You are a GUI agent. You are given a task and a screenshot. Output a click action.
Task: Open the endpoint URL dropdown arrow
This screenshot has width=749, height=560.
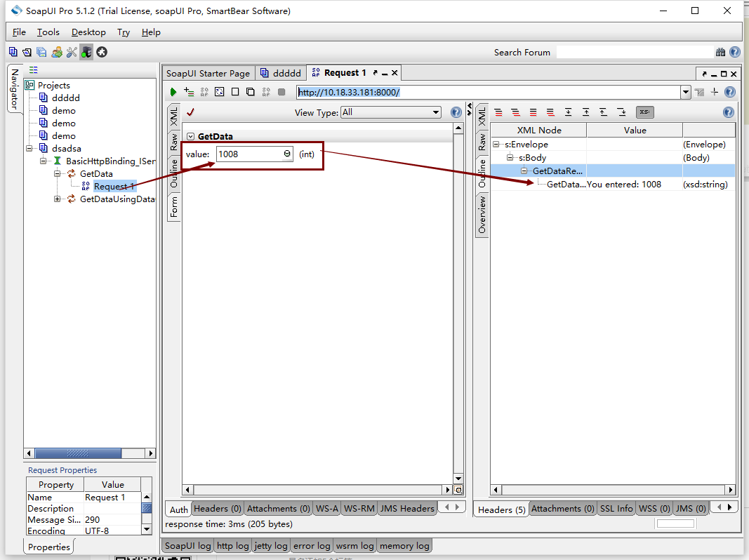pyautogui.click(x=686, y=92)
